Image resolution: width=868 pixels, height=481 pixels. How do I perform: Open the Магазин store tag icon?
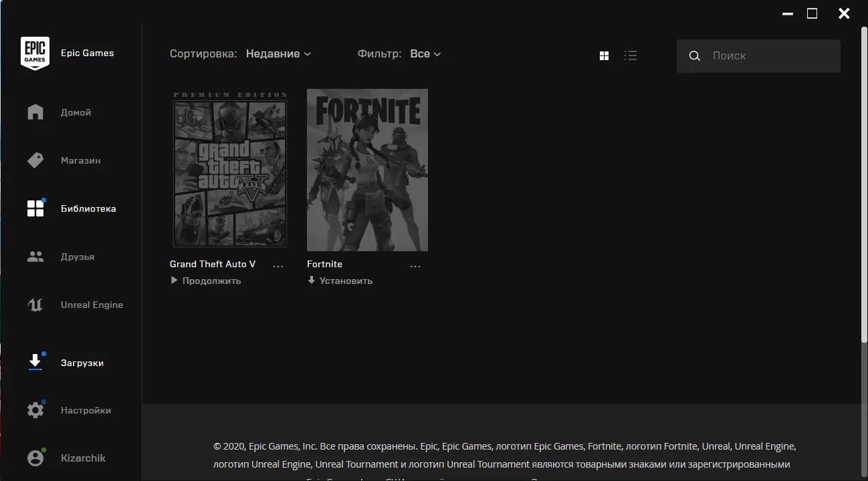[35, 160]
